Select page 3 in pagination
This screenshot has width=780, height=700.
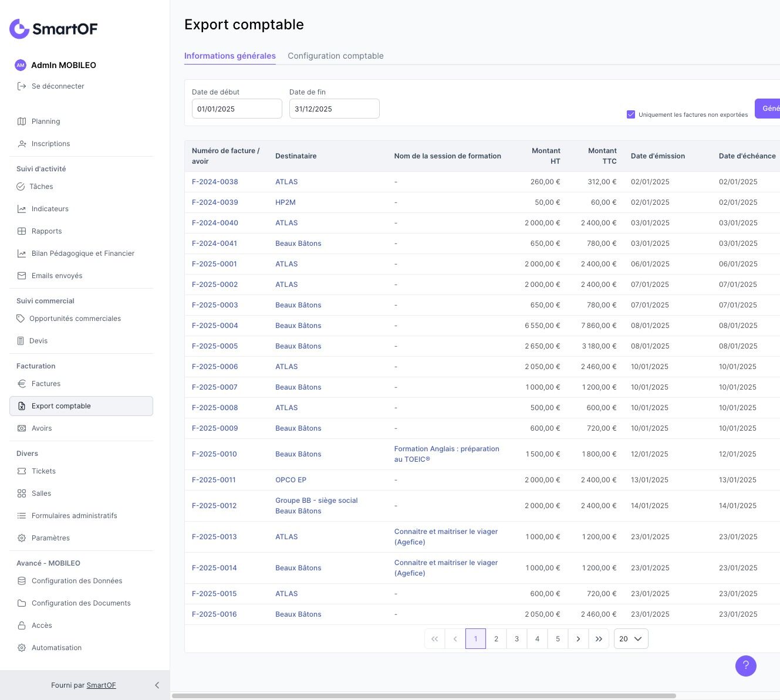coord(516,639)
